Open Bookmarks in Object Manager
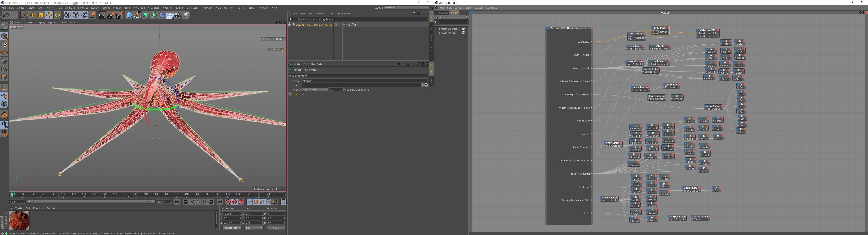 tap(344, 14)
